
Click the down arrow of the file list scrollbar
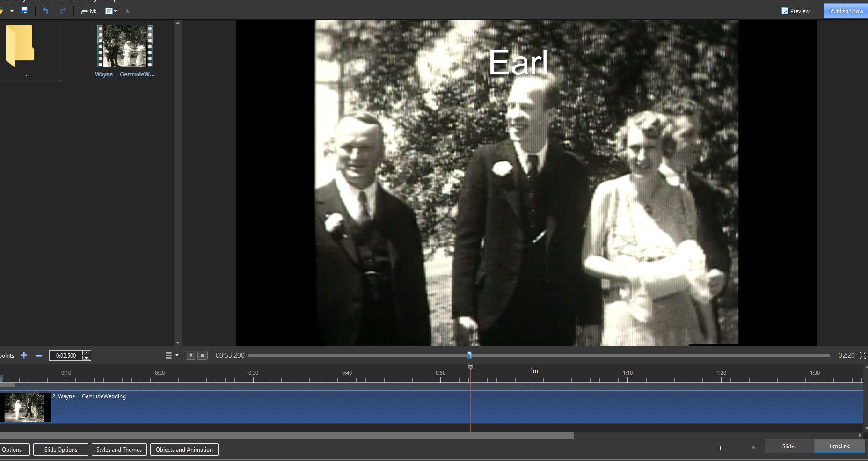tap(177, 343)
